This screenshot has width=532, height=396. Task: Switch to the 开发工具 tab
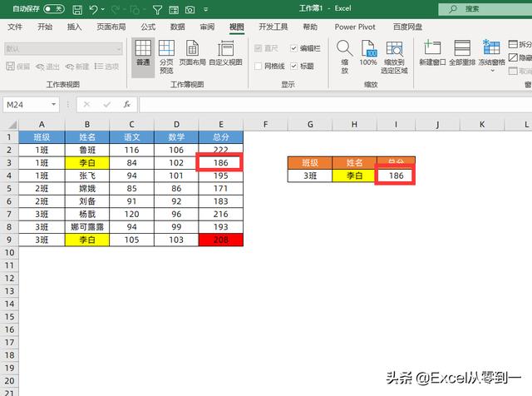(x=273, y=27)
